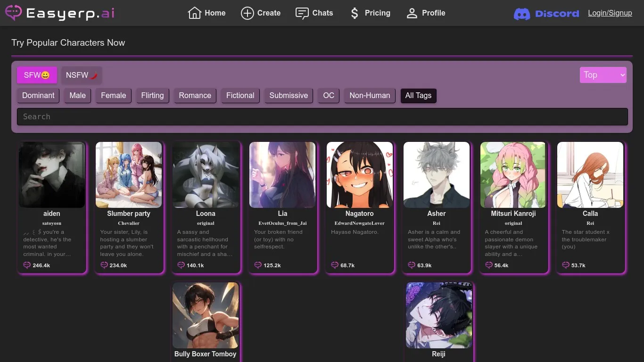Open the Top sort dropdown
This screenshot has height=362, width=644.
(603, 75)
